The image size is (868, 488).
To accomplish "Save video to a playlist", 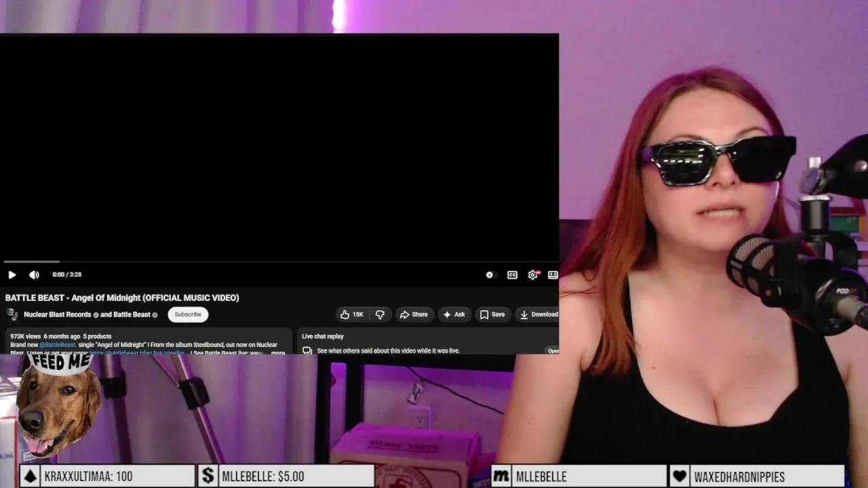I will click(492, 314).
